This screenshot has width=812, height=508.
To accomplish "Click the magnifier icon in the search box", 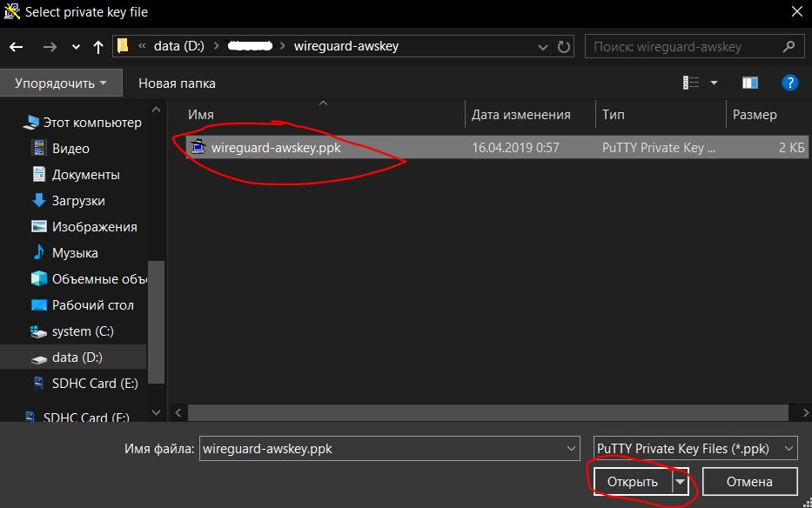I will pos(789,46).
